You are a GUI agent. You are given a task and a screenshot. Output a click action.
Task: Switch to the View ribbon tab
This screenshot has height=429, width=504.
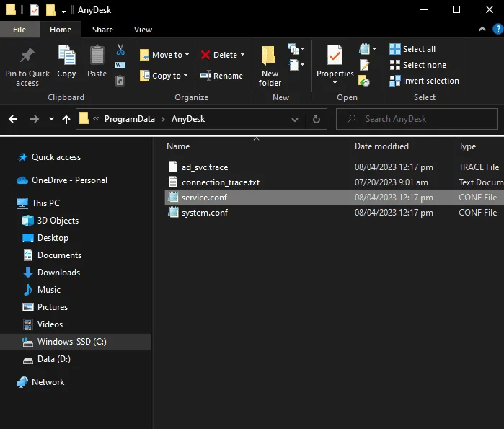tap(143, 30)
